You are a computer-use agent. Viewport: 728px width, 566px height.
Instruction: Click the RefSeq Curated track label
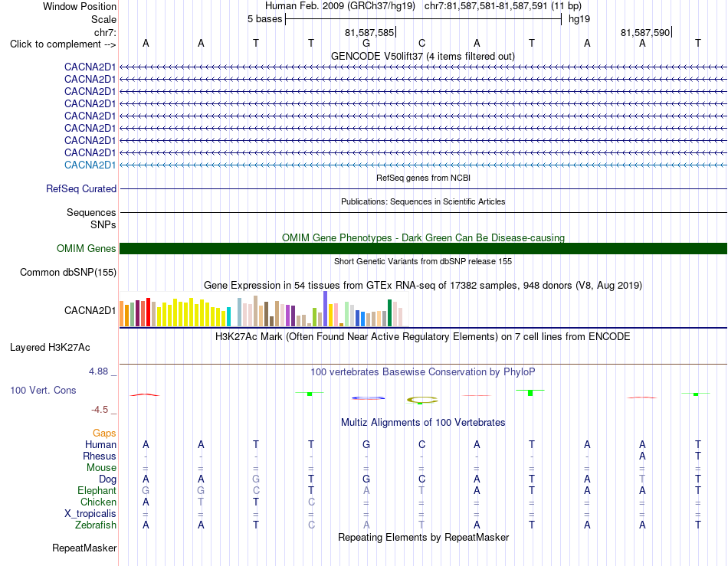81,189
